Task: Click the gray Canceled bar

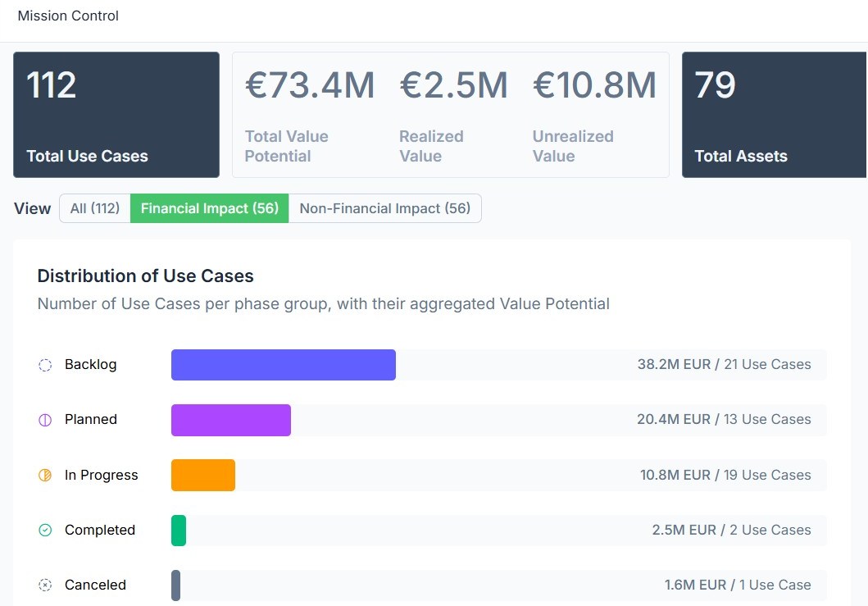Action: point(175,585)
